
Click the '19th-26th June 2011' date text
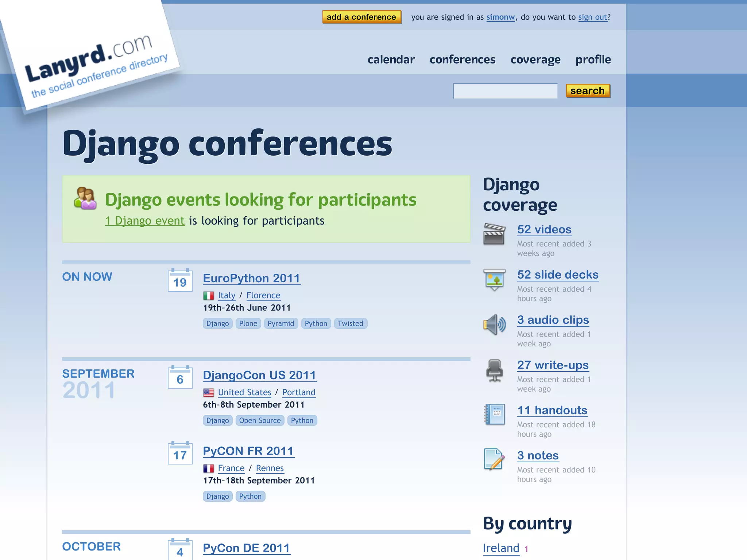(x=247, y=308)
